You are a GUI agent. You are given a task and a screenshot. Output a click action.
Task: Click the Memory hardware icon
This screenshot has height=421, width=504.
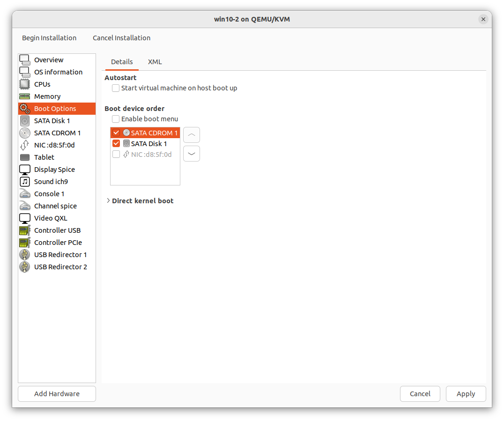24,96
